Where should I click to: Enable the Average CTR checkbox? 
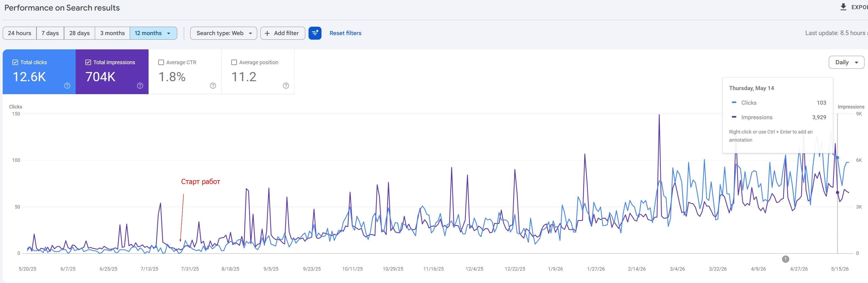coord(161,62)
